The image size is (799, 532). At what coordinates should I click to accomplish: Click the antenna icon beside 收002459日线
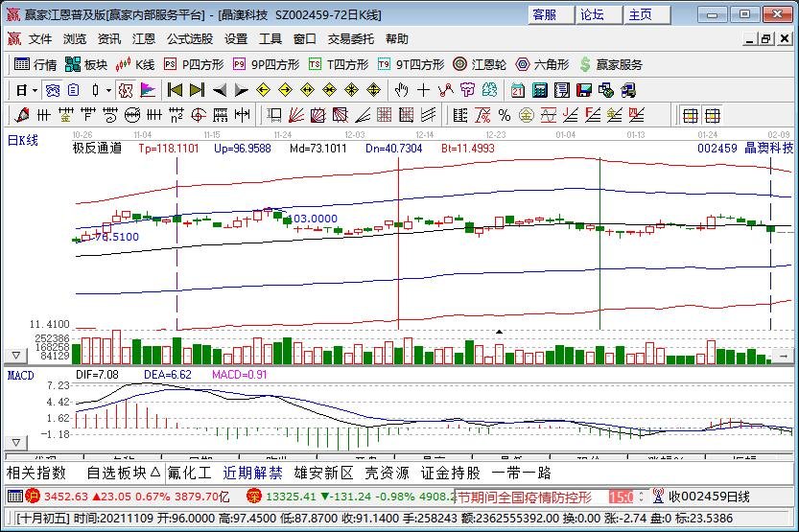click(x=658, y=496)
